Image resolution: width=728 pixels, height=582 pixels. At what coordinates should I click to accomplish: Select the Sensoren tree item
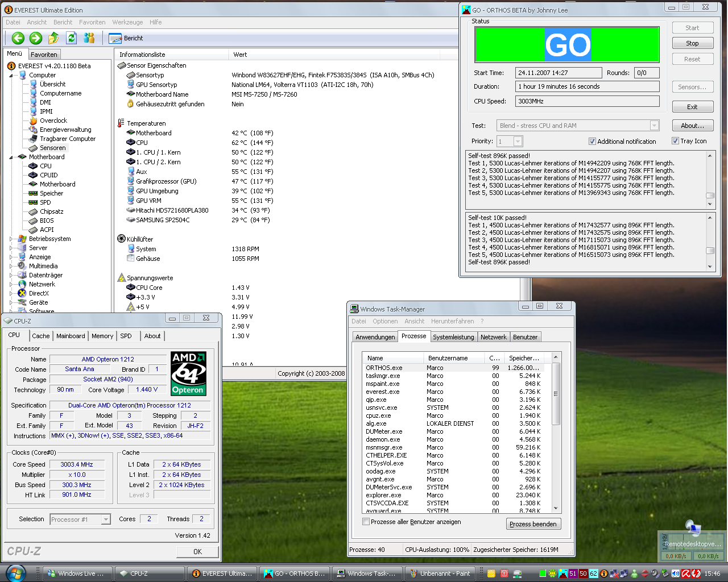(x=48, y=148)
